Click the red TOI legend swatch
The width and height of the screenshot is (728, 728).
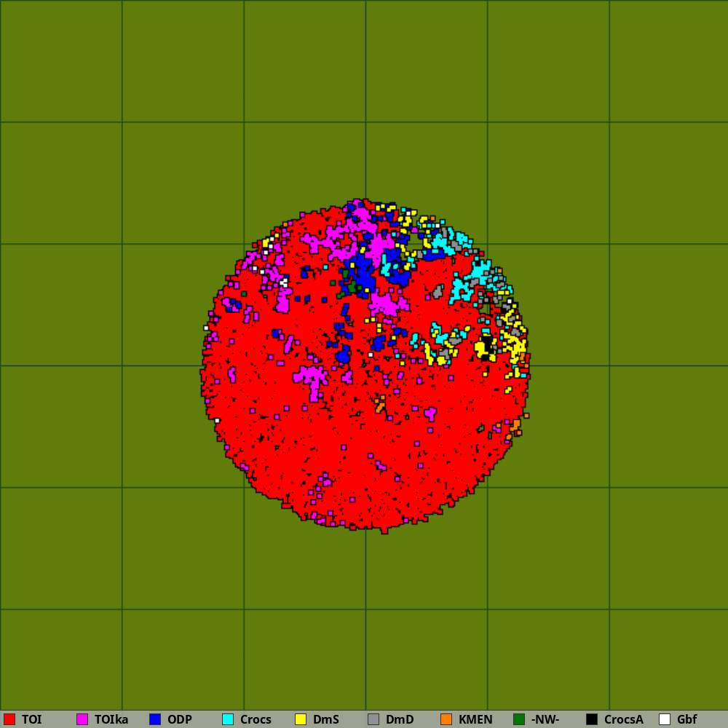[x=9, y=719]
